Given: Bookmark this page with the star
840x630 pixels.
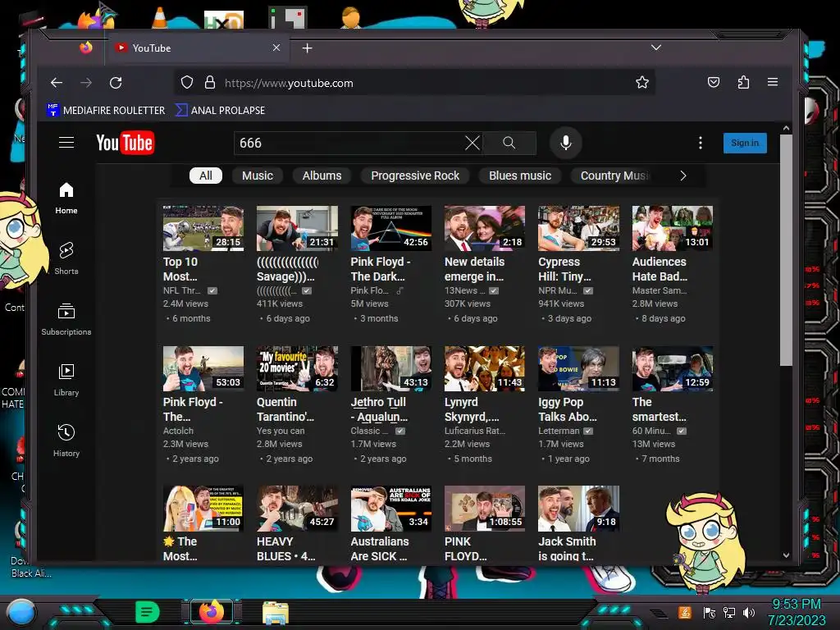Looking at the screenshot, I should pos(641,83).
